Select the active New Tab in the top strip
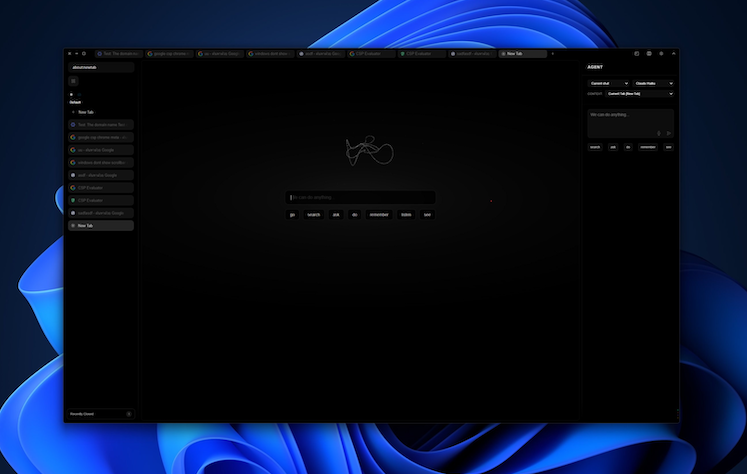Screen dimensions: 747x474 523,54
